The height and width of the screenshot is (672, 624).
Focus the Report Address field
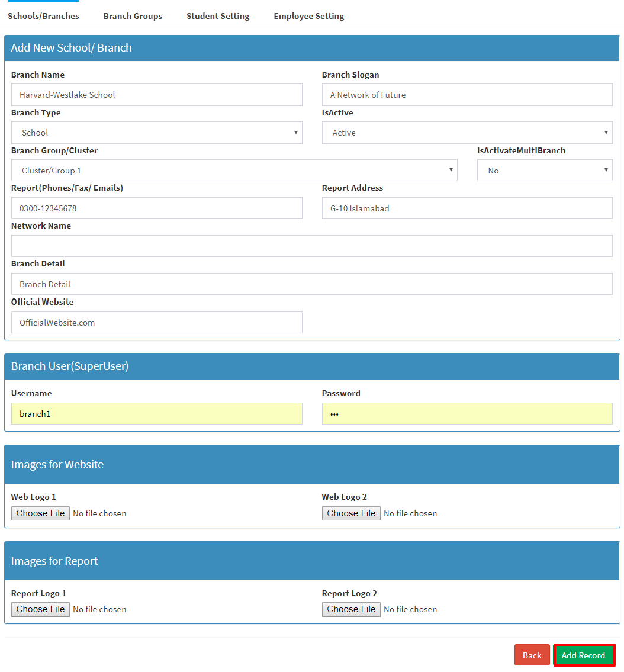click(x=467, y=208)
